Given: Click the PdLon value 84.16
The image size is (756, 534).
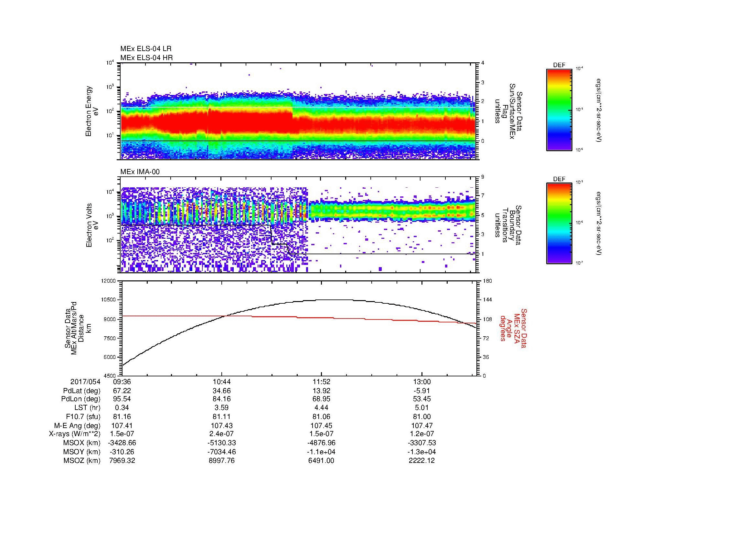Looking at the screenshot, I should [x=222, y=399].
